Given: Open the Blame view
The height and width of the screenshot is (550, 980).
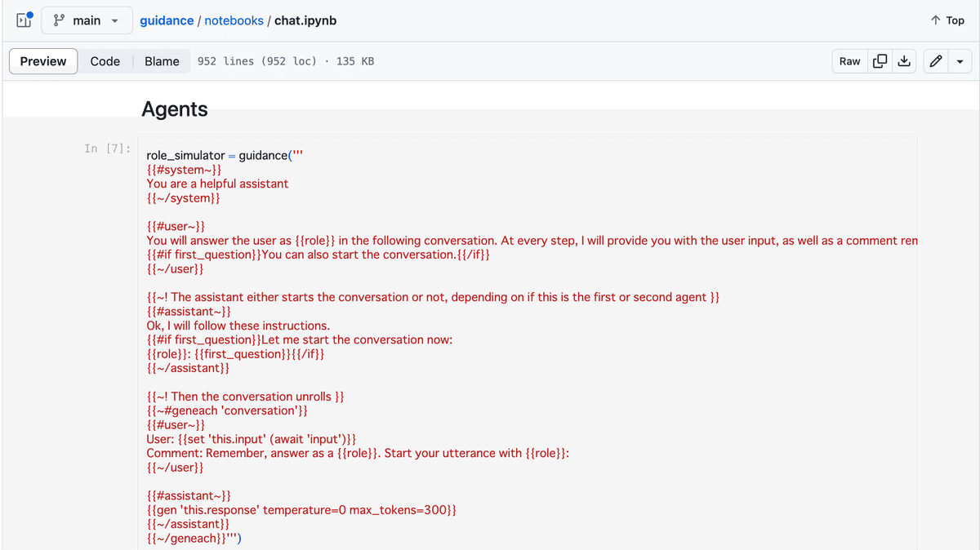Looking at the screenshot, I should 162,61.
